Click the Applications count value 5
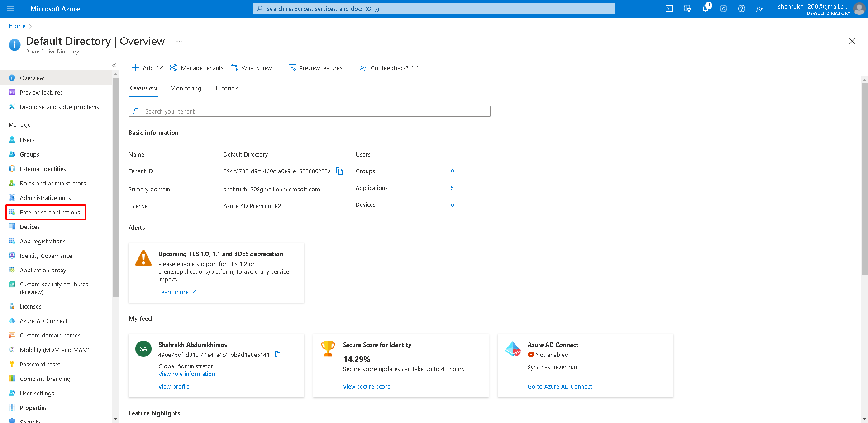 click(452, 188)
